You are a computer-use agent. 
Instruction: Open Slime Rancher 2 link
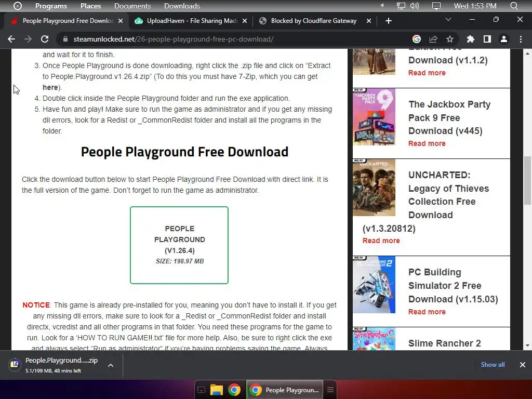445,343
